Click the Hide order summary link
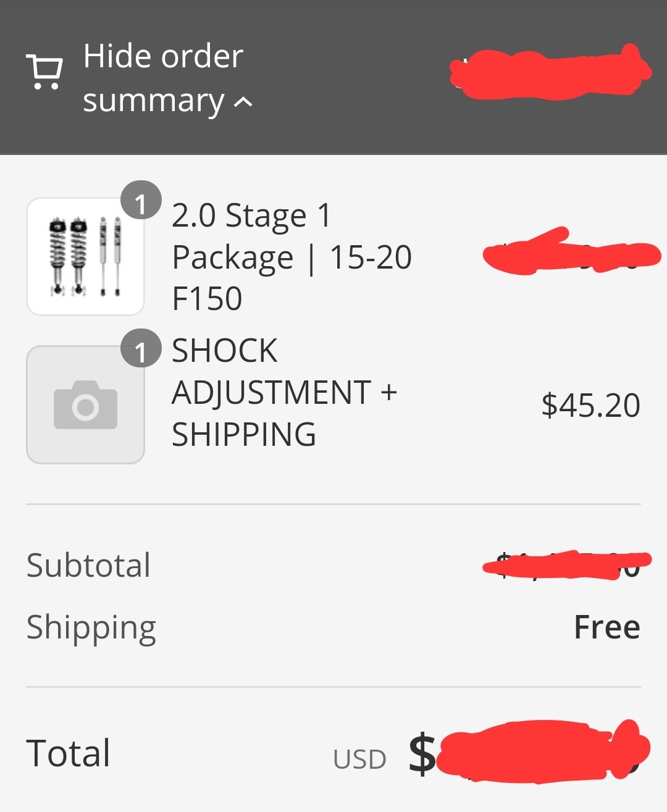This screenshot has width=667, height=812. click(x=163, y=78)
